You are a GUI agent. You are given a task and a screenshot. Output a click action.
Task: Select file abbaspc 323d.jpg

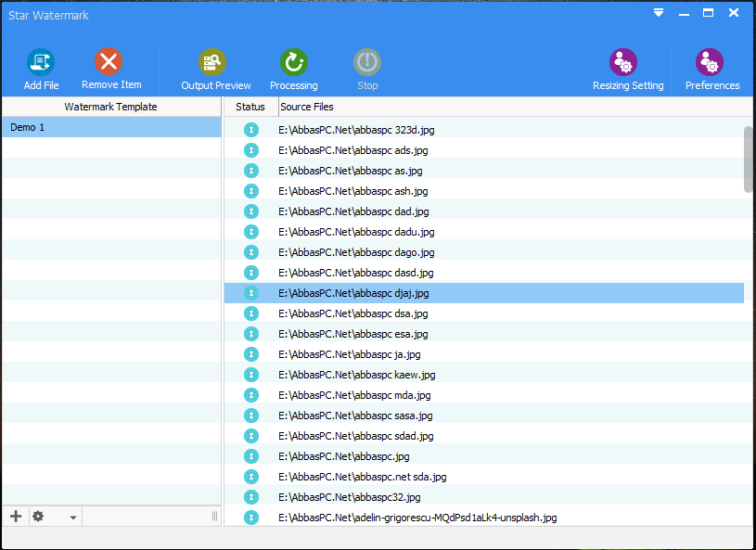(484, 130)
